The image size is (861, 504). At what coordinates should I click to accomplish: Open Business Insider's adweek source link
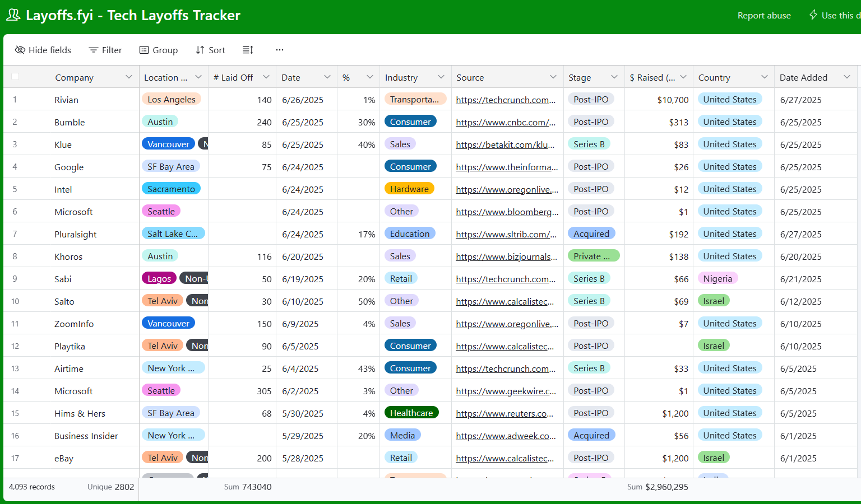[506, 436]
